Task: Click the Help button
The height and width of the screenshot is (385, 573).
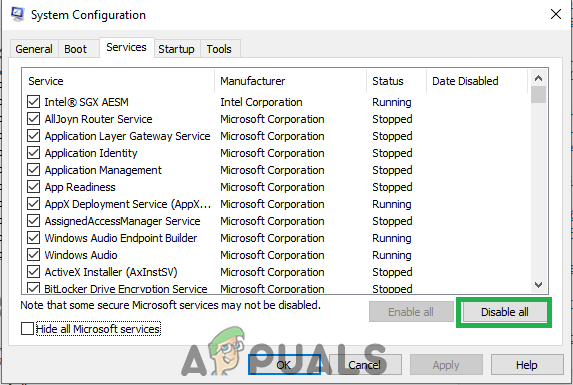Action: tap(527, 365)
